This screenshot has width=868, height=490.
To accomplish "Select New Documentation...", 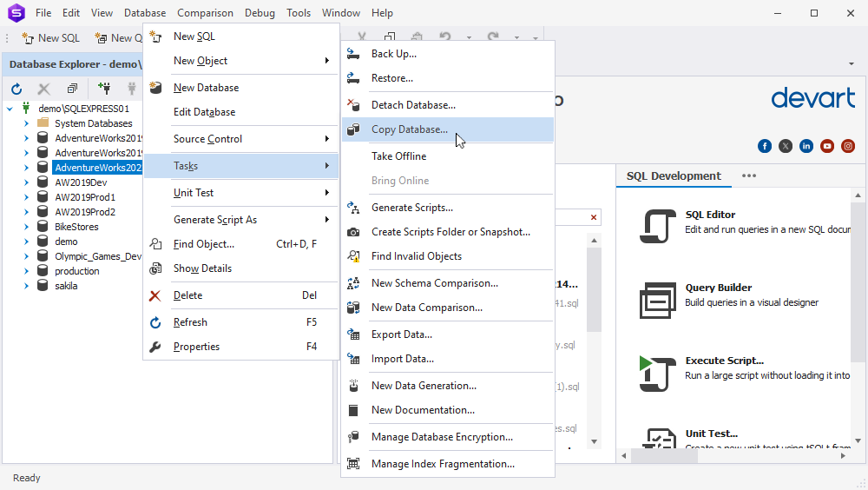I will pyautogui.click(x=448, y=410).
